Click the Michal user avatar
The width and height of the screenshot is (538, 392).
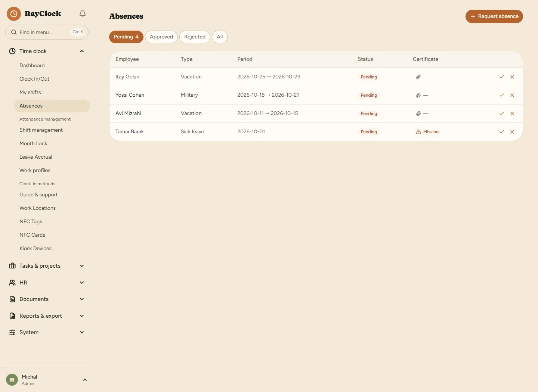(12, 380)
